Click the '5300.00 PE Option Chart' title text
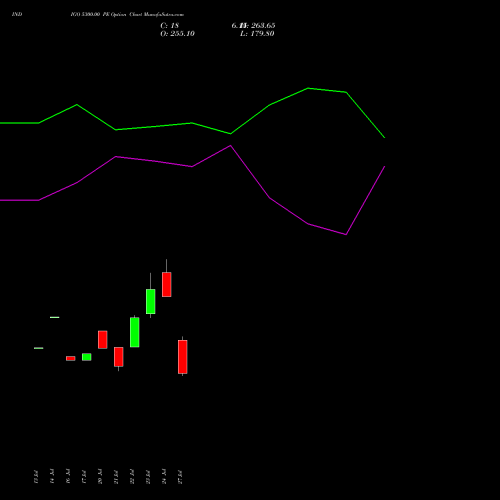The height and width of the screenshot is (500, 500). (112, 15)
